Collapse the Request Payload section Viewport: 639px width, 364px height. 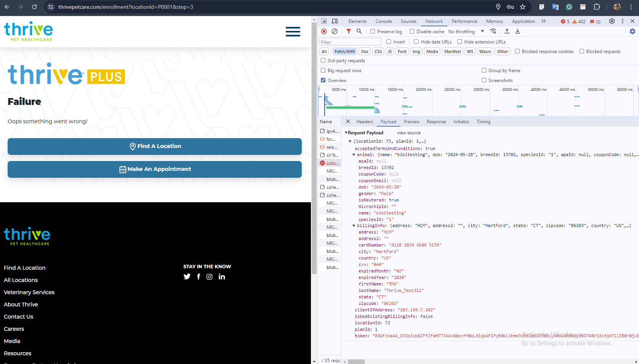(346, 133)
